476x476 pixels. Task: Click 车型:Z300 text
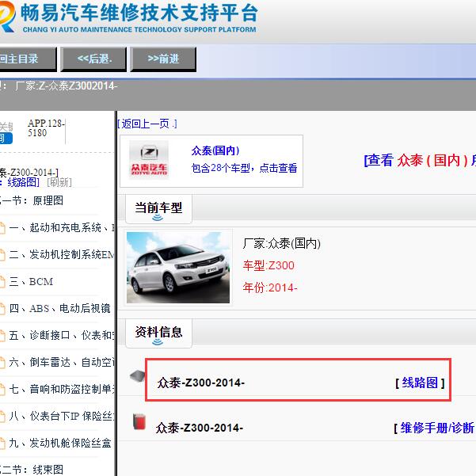(x=268, y=265)
